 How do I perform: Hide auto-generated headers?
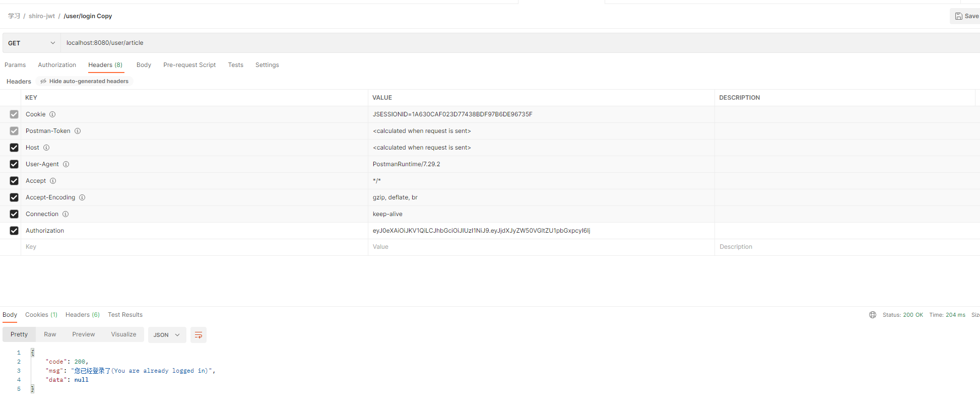84,81
